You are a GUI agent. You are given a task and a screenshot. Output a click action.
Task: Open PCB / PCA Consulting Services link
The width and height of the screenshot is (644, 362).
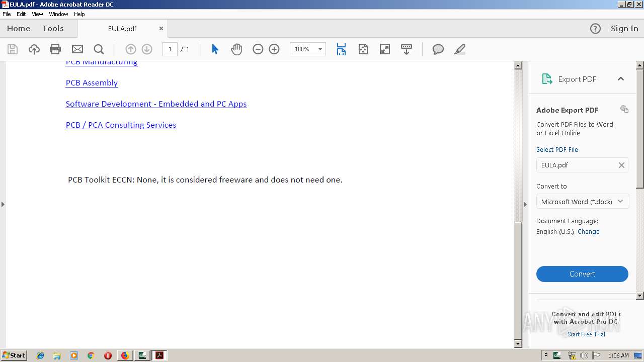pos(121,125)
